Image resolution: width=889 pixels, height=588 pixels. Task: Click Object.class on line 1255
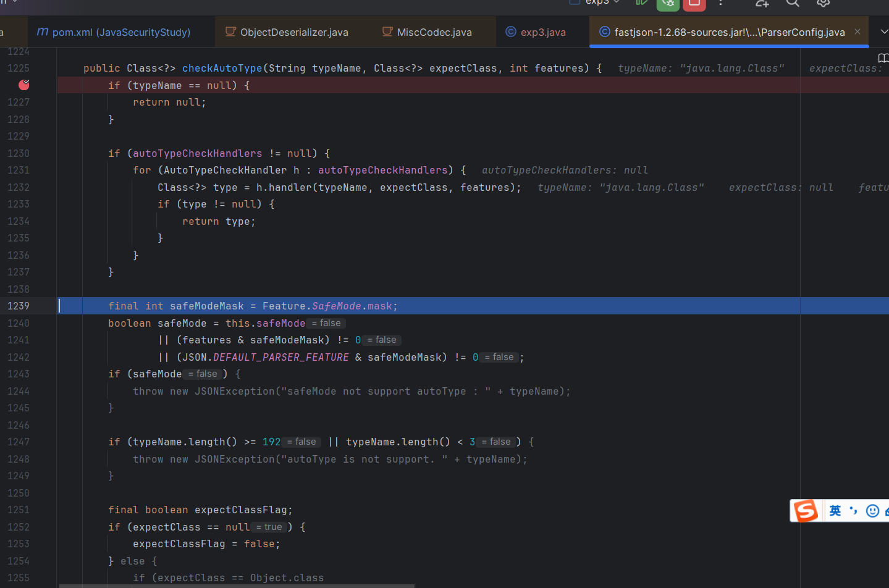pos(287,577)
